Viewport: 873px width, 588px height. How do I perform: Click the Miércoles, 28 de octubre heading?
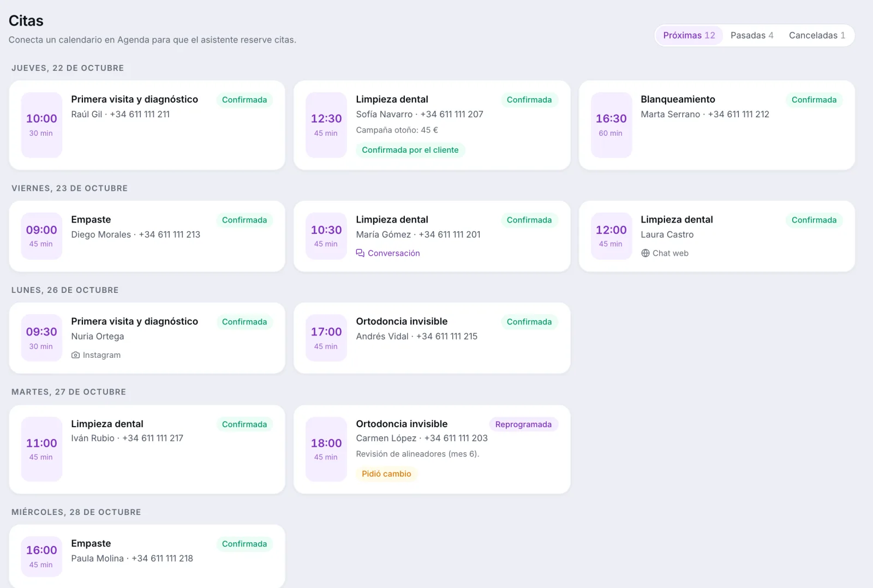(x=76, y=512)
